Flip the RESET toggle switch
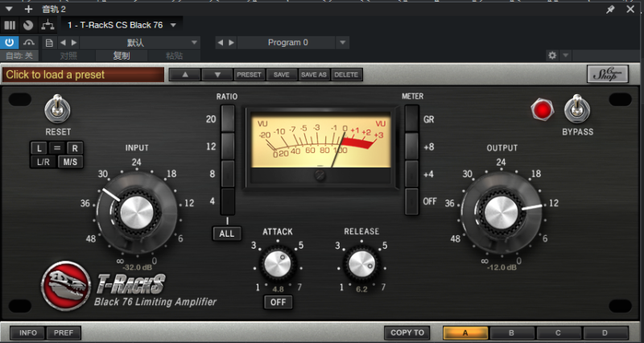Screen dimensions: 644x343 [57, 107]
